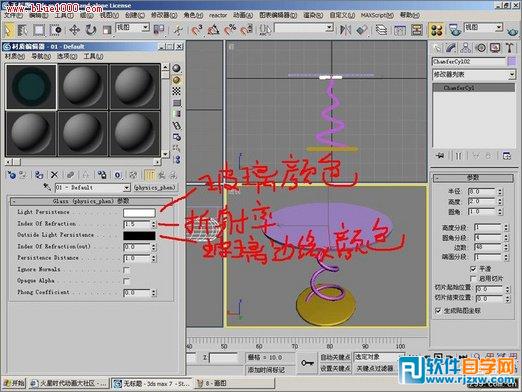Screen dimensions: 522x392
Task: Toggle the 生成贴图坐标 checkbox
Action: click(438, 311)
